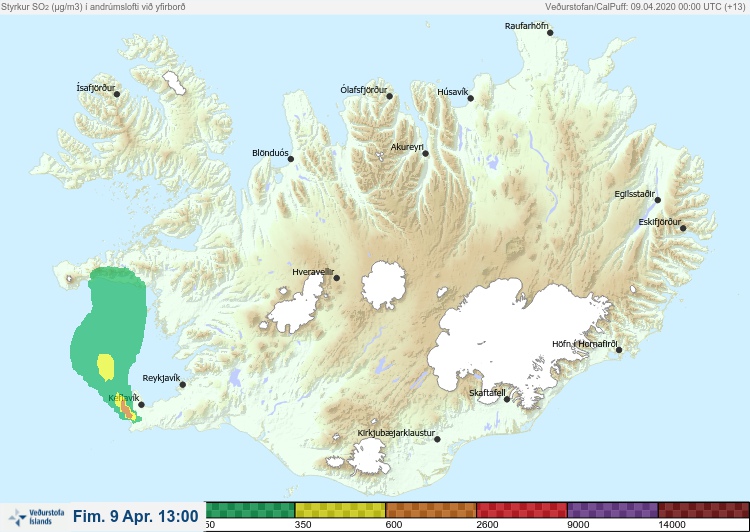Click the orange SO₂ core near Keflavík
This screenshot has height=532, width=750.
[126, 409]
